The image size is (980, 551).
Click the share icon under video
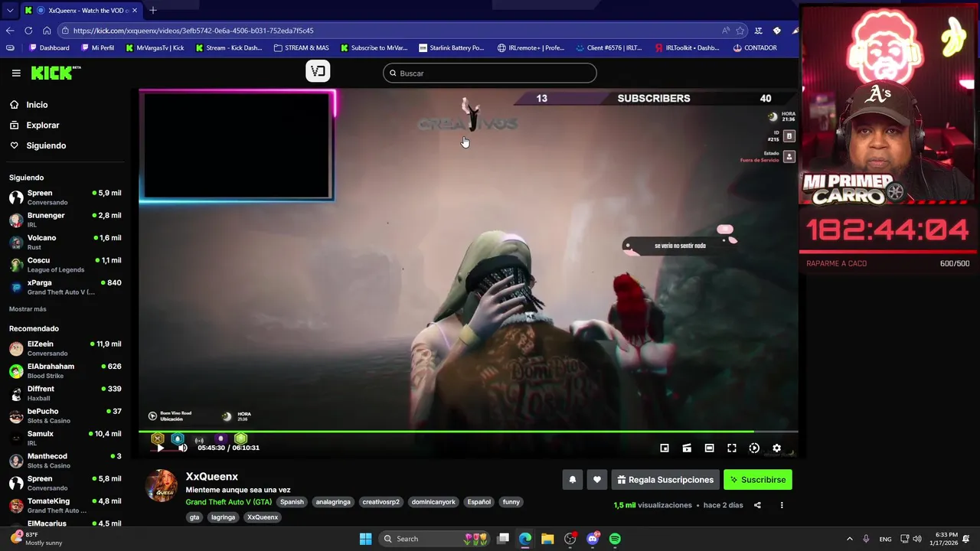point(757,505)
